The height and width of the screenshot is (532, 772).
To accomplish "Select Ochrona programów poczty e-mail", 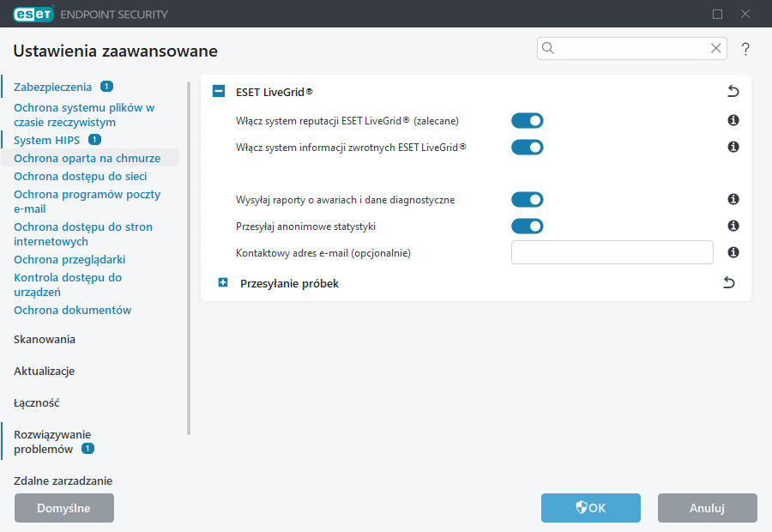I will tap(87, 202).
